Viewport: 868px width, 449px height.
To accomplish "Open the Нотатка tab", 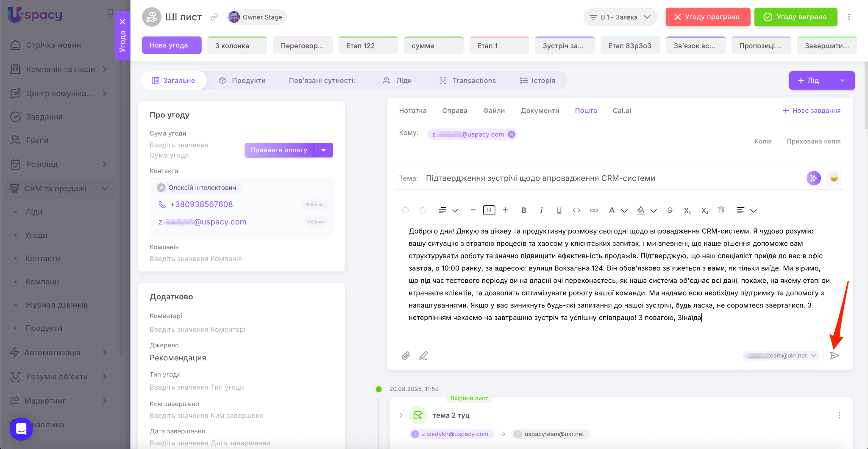I will (x=412, y=111).
